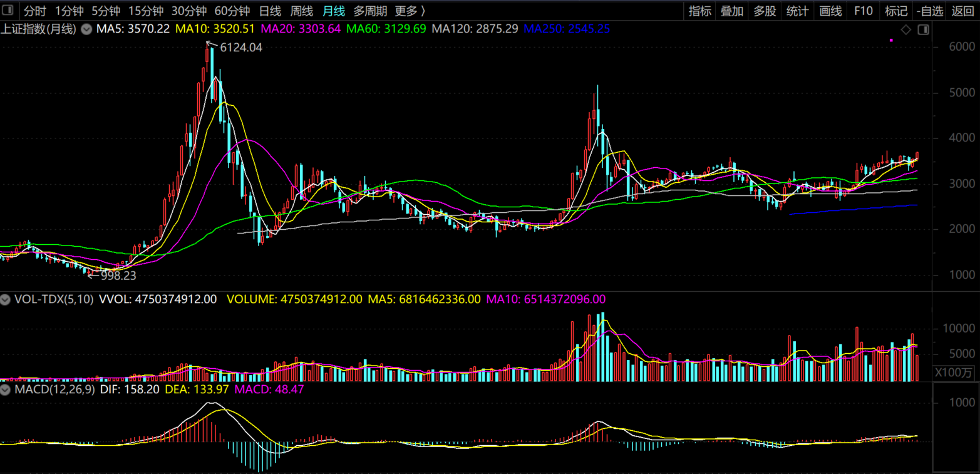Switch to the 30分钟 period
Screen dimensions: 980x474
pyautogui.click(x=189, y=11)
